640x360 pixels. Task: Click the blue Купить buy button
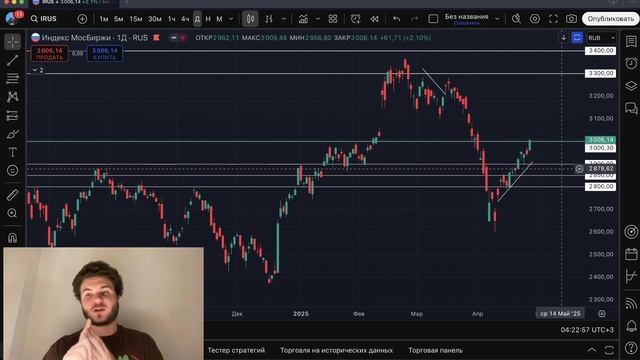pyautogui.click(x=104, y=54)
